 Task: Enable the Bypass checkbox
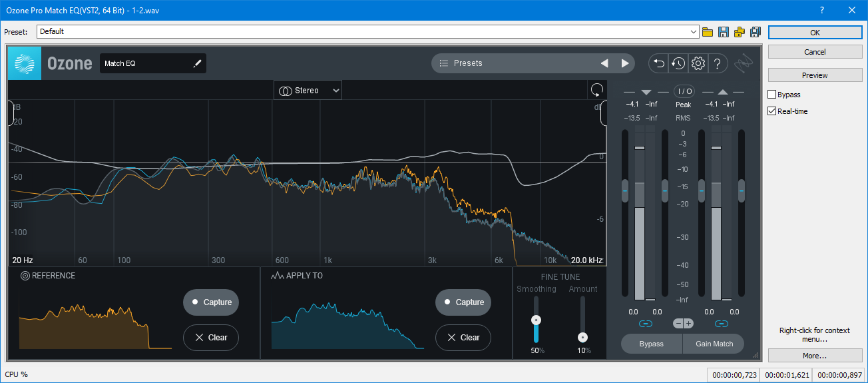click(x=772, y=95)
